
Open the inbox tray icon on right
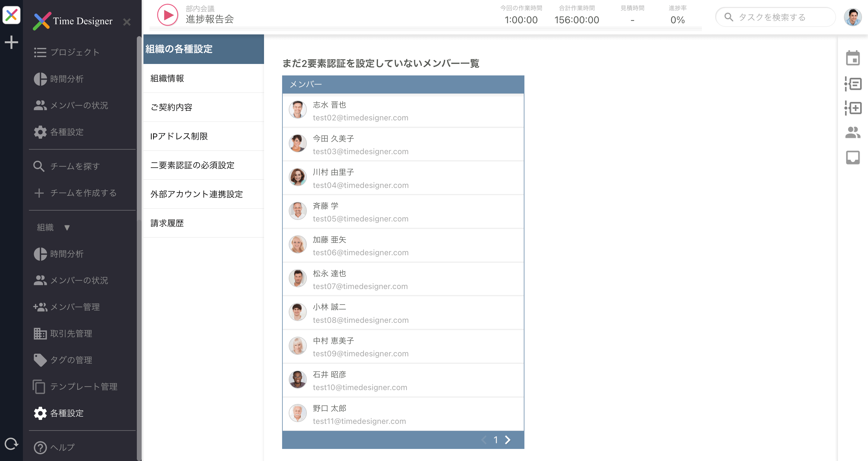tap(853, 157)
